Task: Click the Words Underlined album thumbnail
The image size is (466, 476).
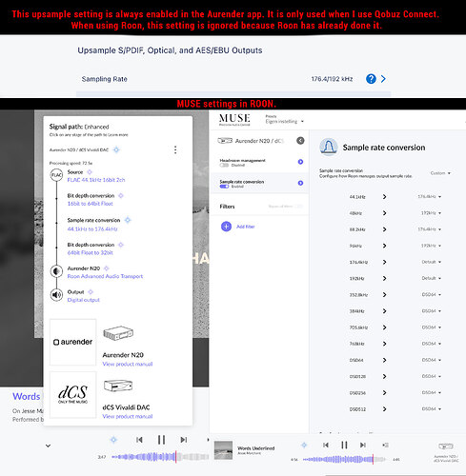Action: [x=223, y=450]
